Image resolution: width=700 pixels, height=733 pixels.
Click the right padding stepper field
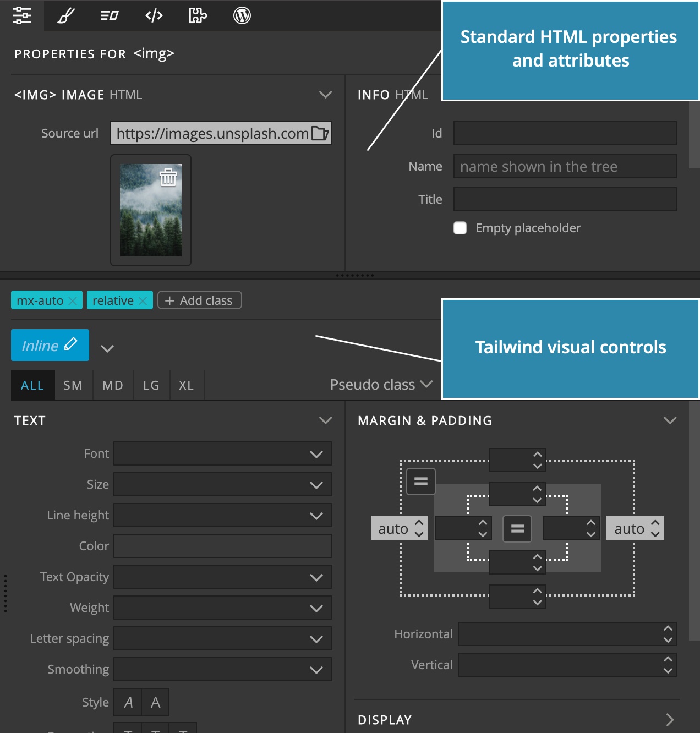pos(571,528)
